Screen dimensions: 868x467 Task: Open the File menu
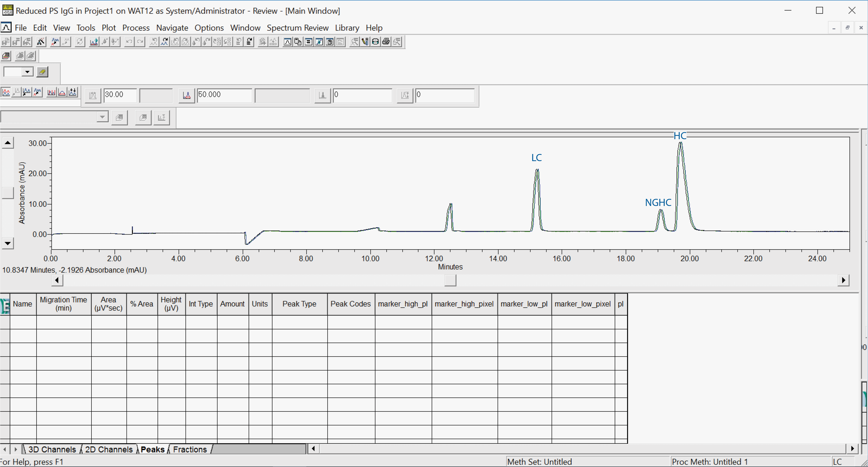(x=20, y=28)
